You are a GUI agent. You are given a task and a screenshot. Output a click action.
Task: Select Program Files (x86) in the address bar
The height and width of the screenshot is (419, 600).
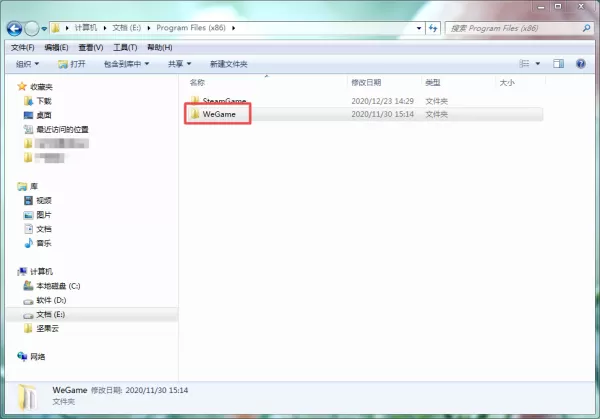pyautogui.click(x=191, y=28)
